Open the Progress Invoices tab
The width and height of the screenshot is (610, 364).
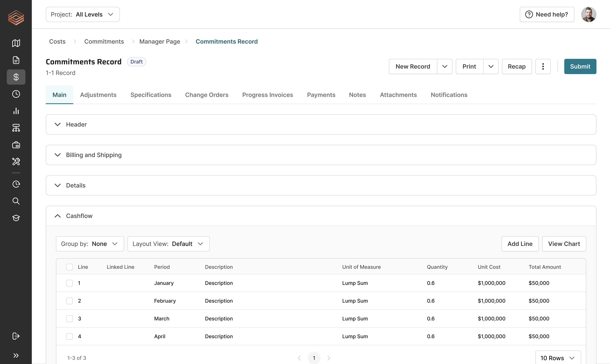tap(268, 95)
